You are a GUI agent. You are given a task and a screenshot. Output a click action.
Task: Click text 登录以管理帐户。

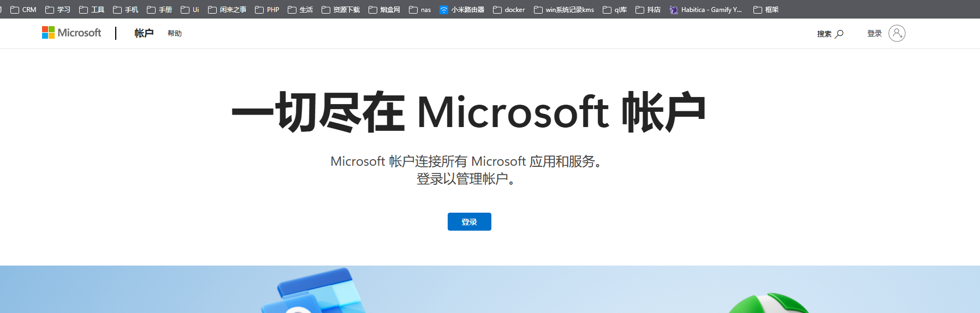pyautogui.click(x=466, y=179)
